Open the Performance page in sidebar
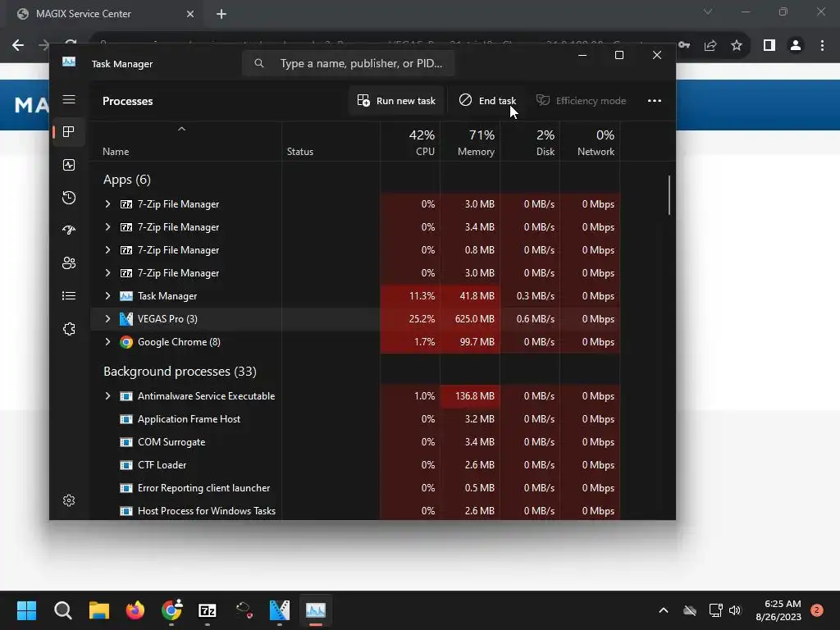 (69, 165)
